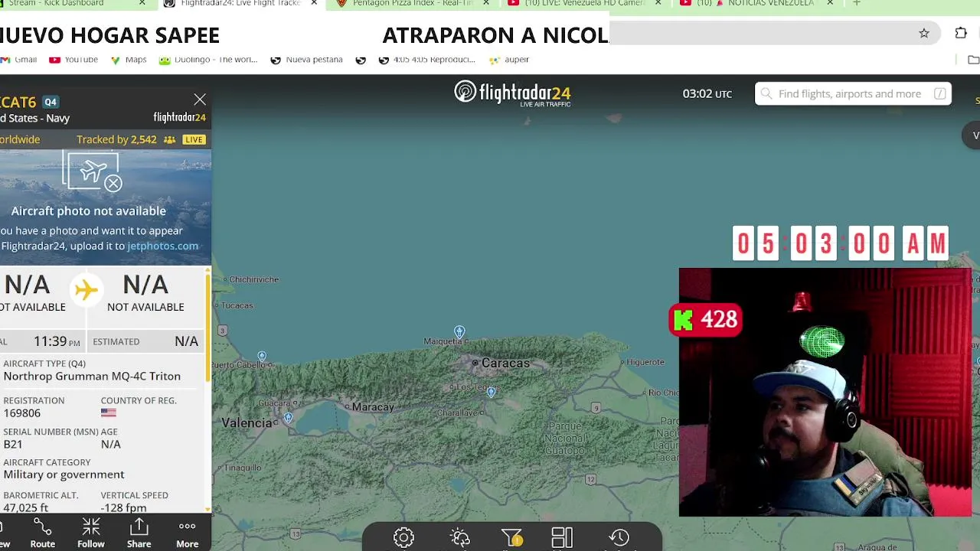This screenshot has height=551, width=980.
Task: Switch to NOTICIAS VENEZUELA tab
Action: coord(758,3)
